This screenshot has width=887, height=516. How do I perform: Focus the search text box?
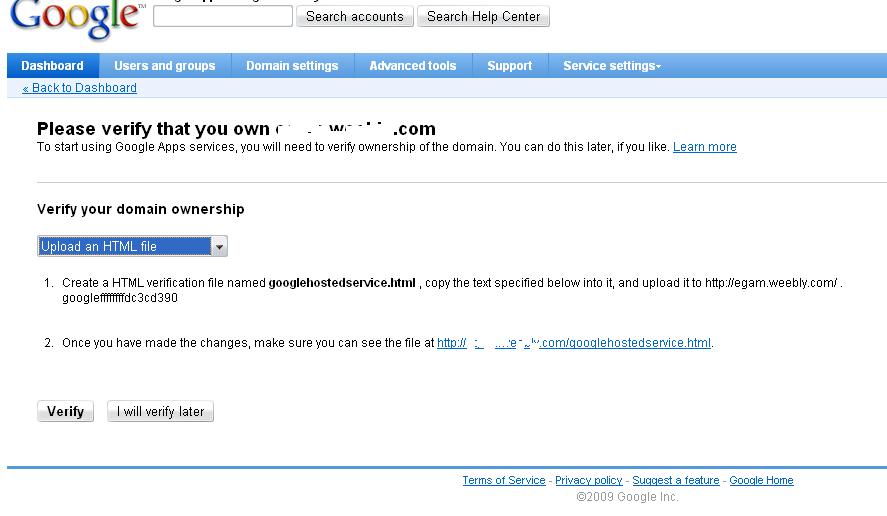click(223, 16)
